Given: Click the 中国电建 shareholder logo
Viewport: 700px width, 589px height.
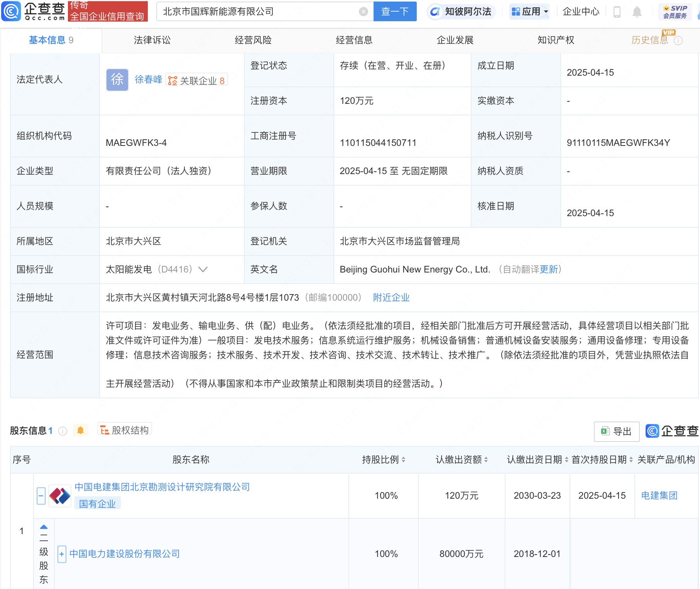Looking at the screenshot, I should [60, 496].
